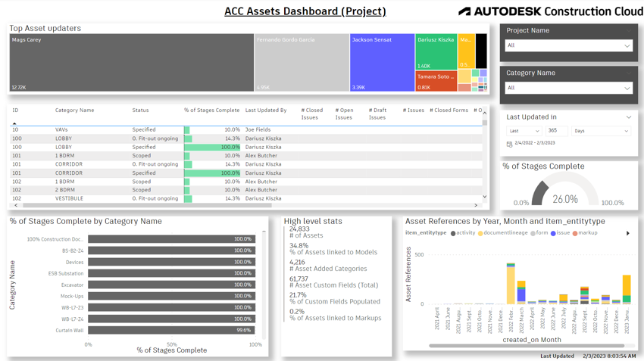
Task: Click the BS-B2-Z4 bar
Action: click(x=172, y=251)
